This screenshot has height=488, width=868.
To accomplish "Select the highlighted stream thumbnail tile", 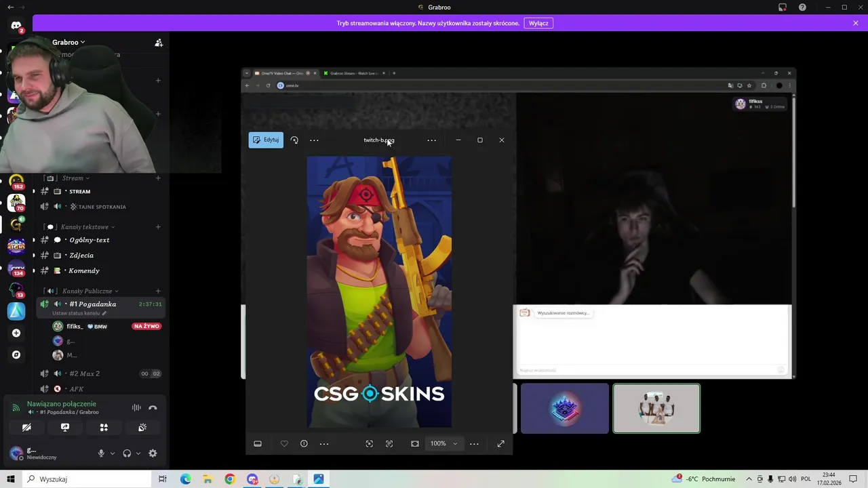I will [x=656, y=408].
